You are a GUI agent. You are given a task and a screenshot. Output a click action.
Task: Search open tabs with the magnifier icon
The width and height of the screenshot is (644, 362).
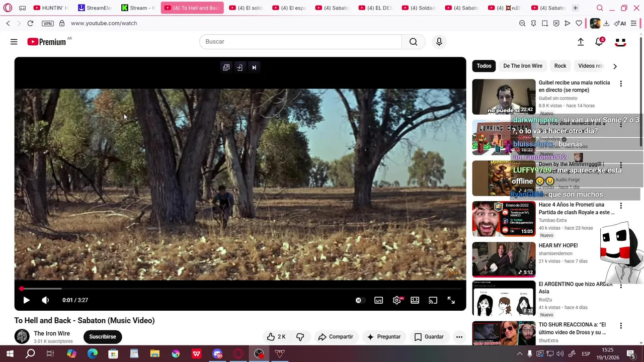click(600, 8)
